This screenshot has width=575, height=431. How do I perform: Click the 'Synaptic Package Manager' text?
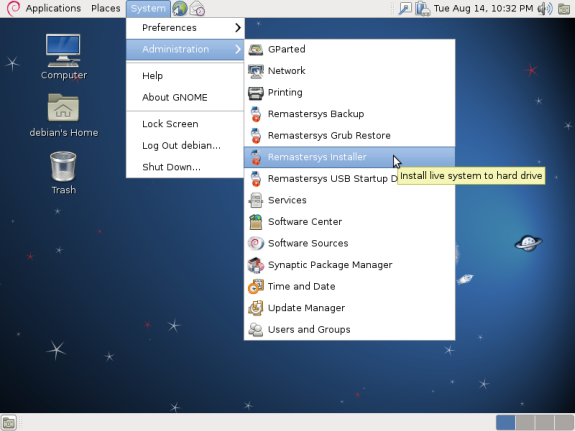[x=330, y=265]
